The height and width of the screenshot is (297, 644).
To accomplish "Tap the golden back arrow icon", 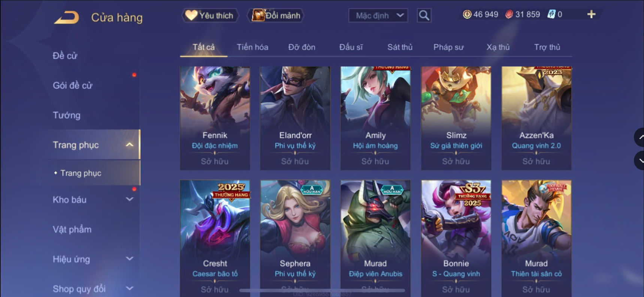I will pos(67,18).
